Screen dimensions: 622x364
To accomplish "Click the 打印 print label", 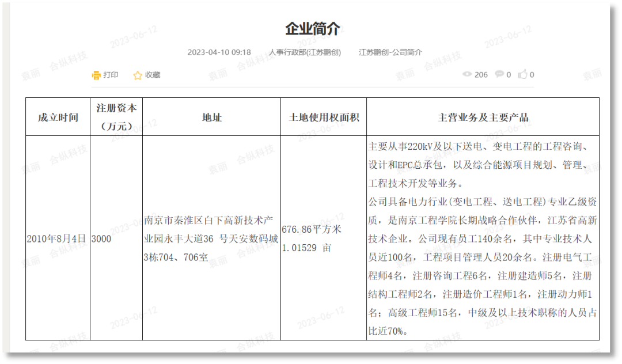I will pyautogui.click(x=111, y=75).
